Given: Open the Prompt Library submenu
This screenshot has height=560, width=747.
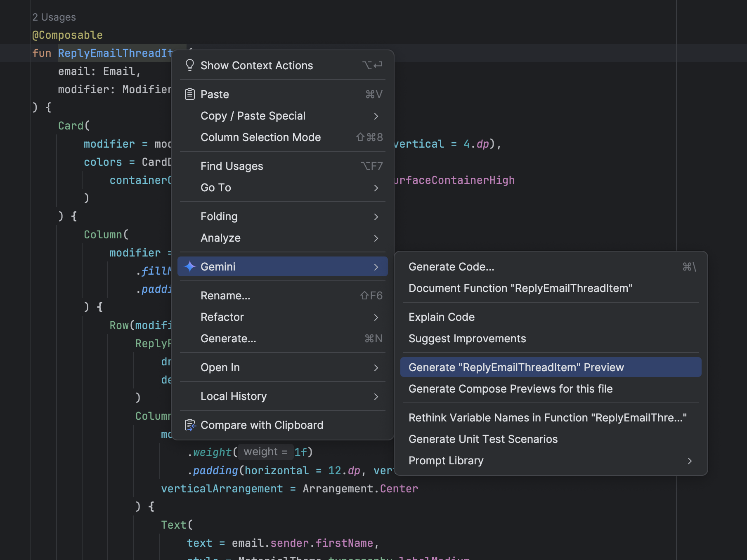Looking at the screenshot, I should [446, 460].
